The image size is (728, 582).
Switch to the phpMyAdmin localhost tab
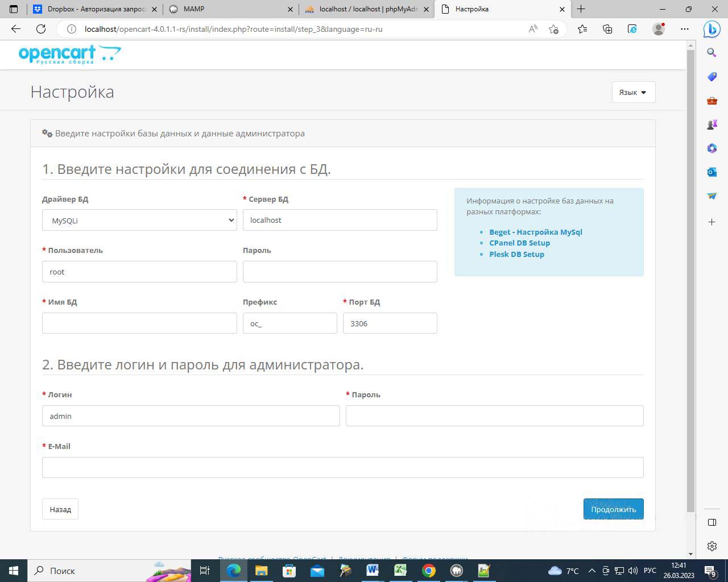367,9
